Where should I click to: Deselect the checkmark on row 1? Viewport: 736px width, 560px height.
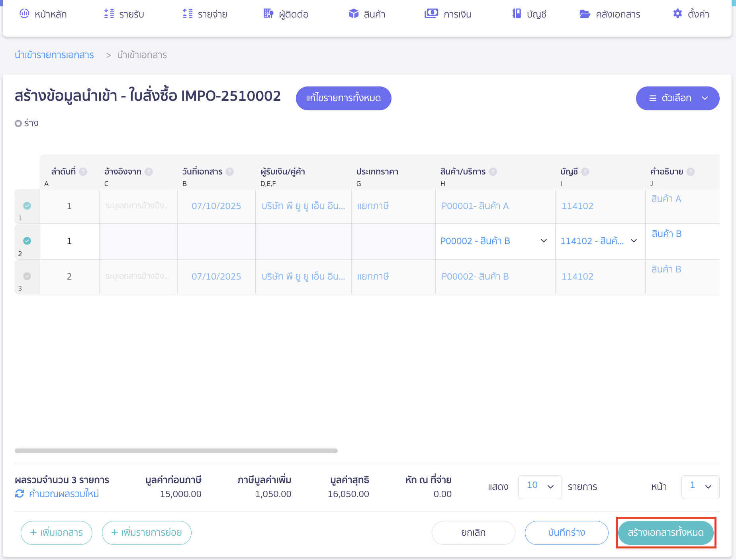[27, 206]
